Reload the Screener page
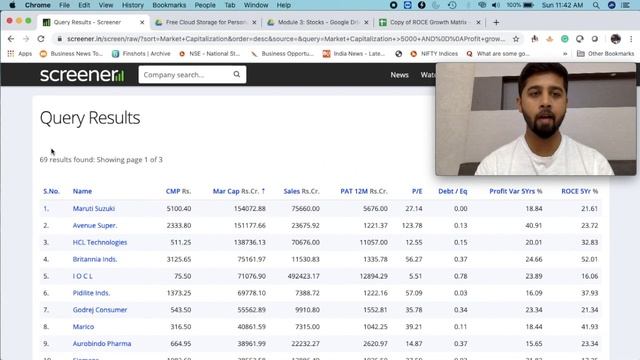This screenshot has height=360, width=640. point(41,39)
